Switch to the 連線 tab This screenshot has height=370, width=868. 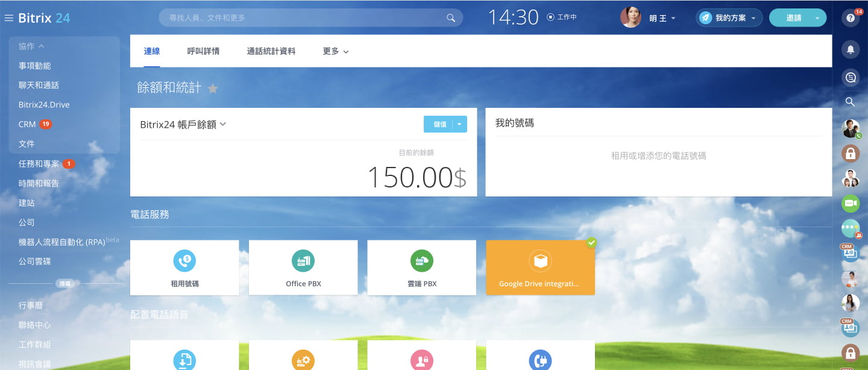point(152,51)
